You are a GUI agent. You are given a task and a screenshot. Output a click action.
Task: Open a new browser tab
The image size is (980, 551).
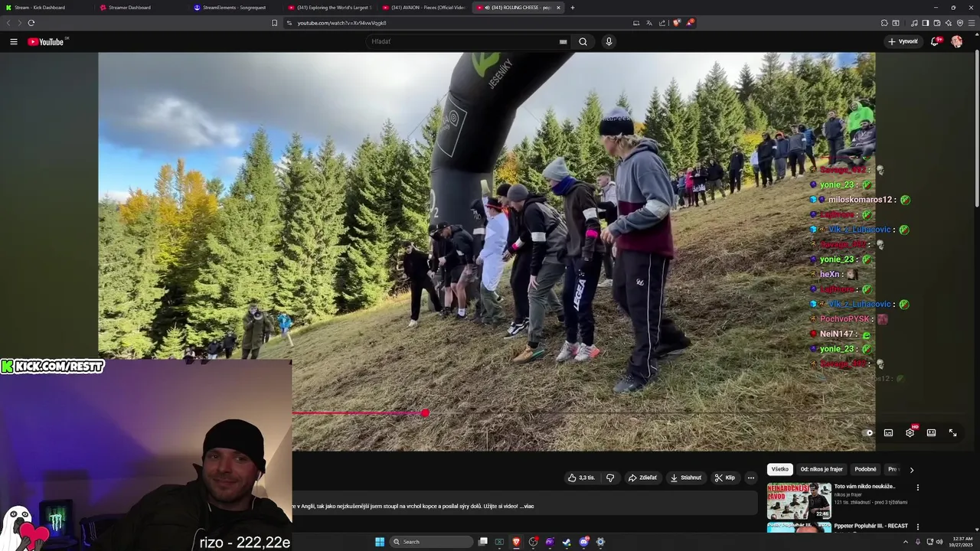pos(572,8)
